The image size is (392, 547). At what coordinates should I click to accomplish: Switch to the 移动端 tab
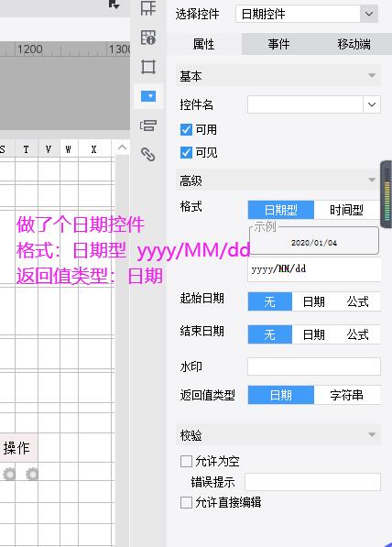pos(354,44)
